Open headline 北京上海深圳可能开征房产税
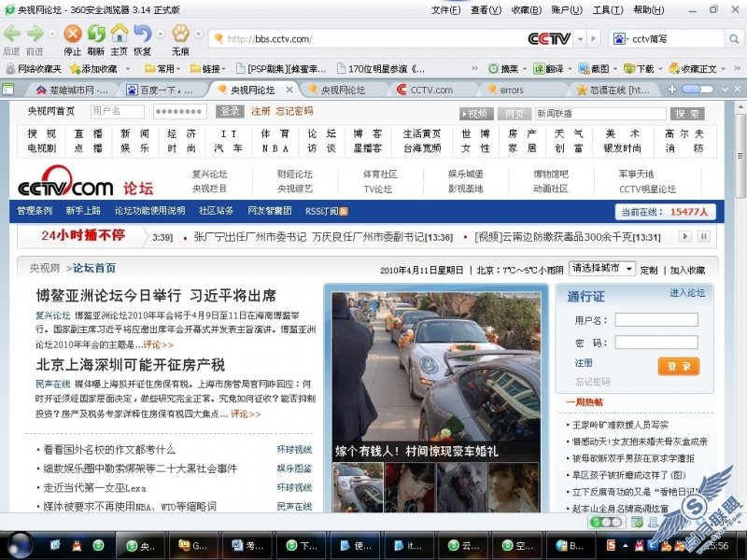The height and width of the screenshot is (560, 747). pos(131,365)
